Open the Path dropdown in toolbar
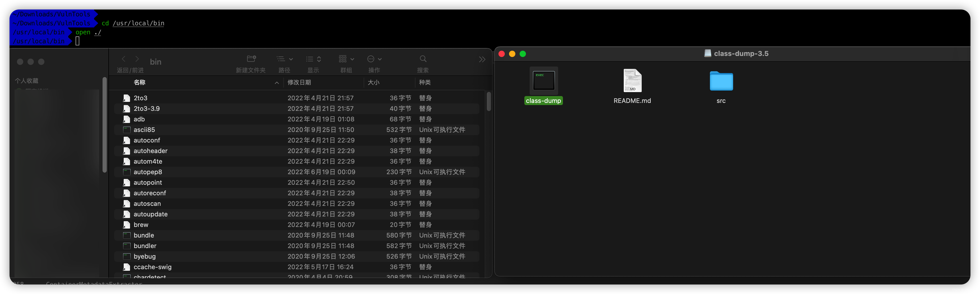This screenshot has height=294, width=980. point(284,59)
